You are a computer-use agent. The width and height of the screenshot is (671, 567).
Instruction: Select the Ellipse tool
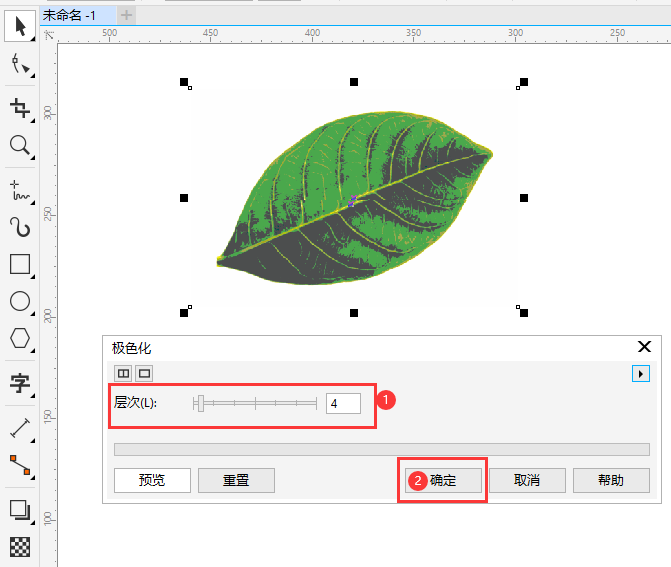[20, 301]
